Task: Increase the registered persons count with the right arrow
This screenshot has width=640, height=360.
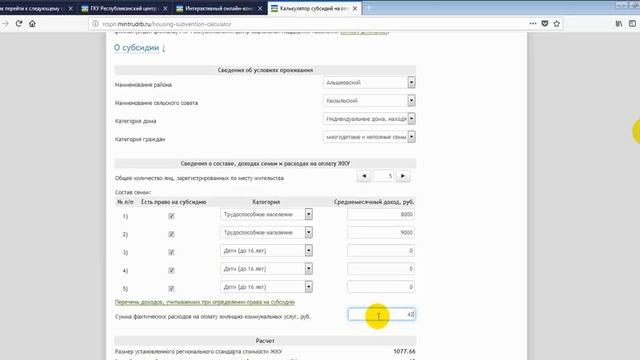Action: [403, 176]
